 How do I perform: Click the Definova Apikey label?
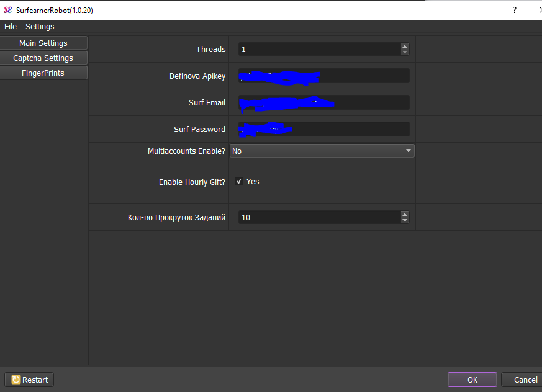(x=197, y=76)
